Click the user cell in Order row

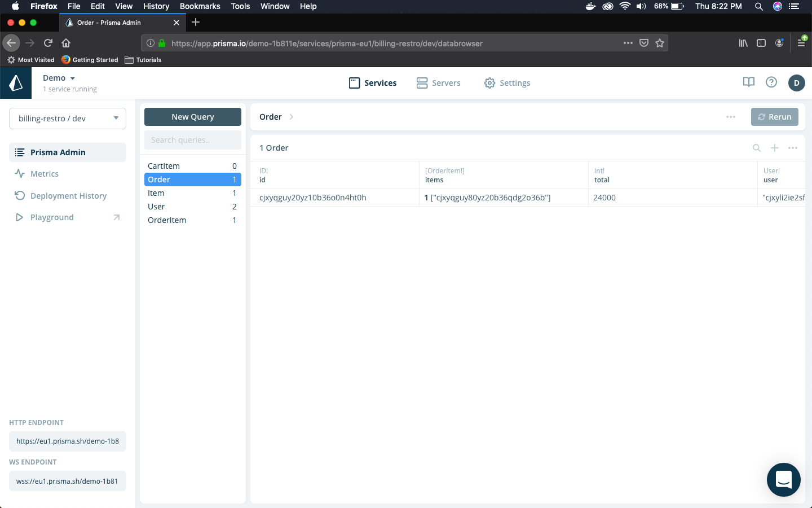(782, 198)
